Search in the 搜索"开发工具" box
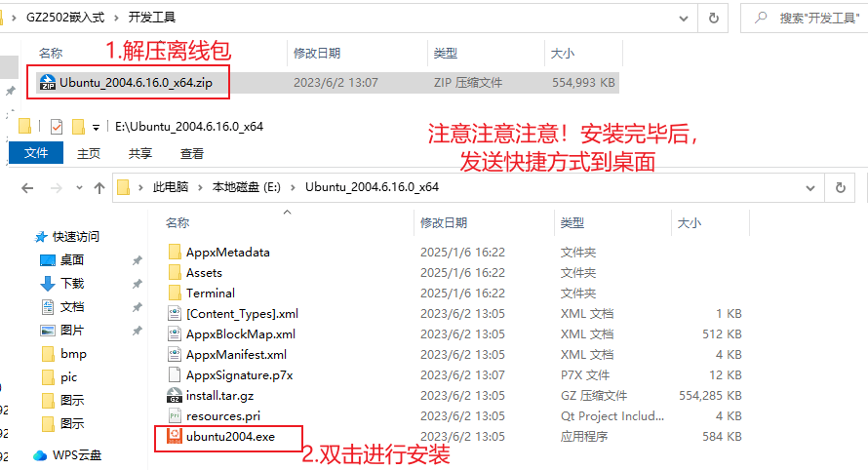Viewport: 868px width, 470px height. click(807, 18)
